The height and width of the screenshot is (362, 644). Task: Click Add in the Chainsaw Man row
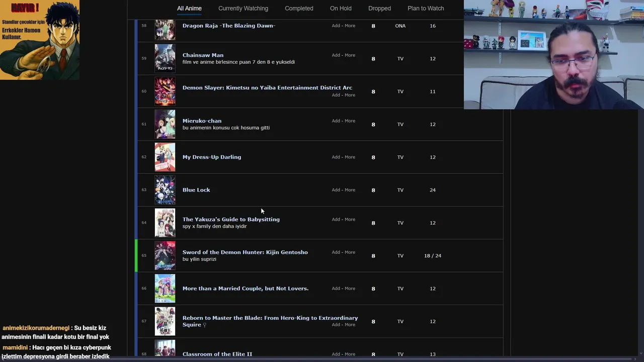click(x=336, y=55)
